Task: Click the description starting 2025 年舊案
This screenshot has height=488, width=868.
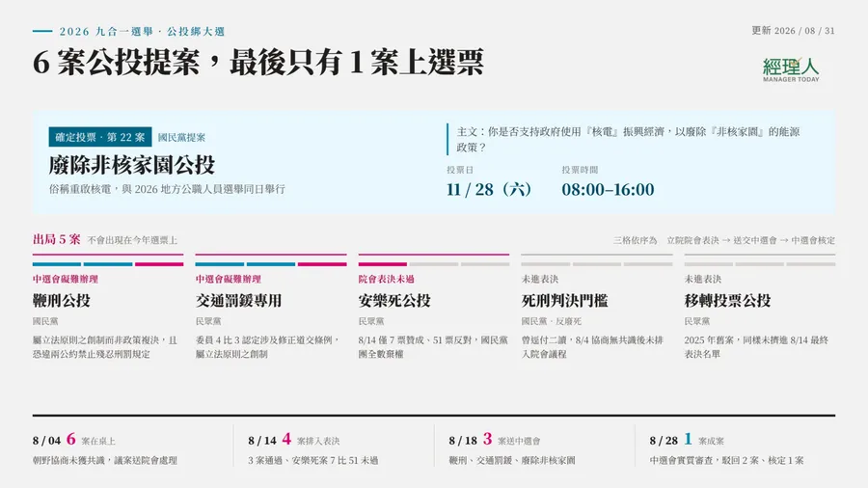Action: [756, 347]
